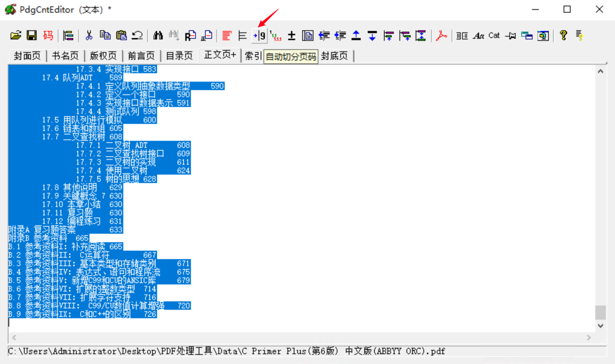The height and width of the screenshot is (364, 615).
Task: Click the Cat toolbar button
Action: click(494, 36)
